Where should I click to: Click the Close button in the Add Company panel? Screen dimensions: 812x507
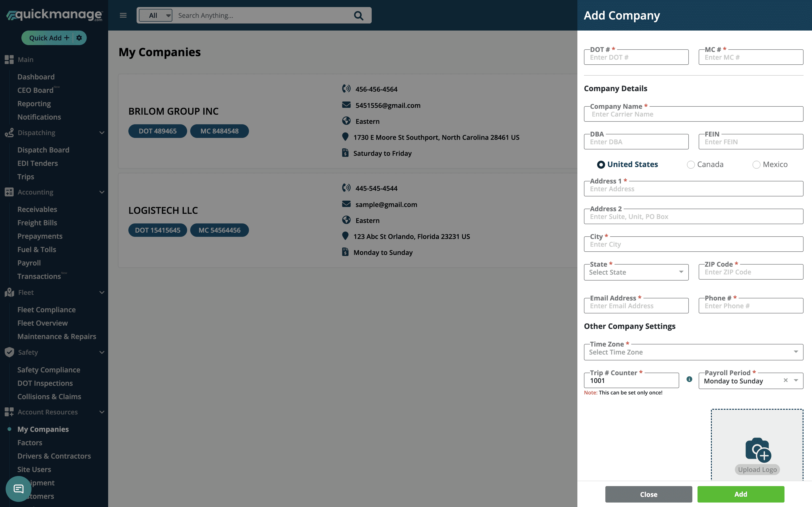pos(648,494)
